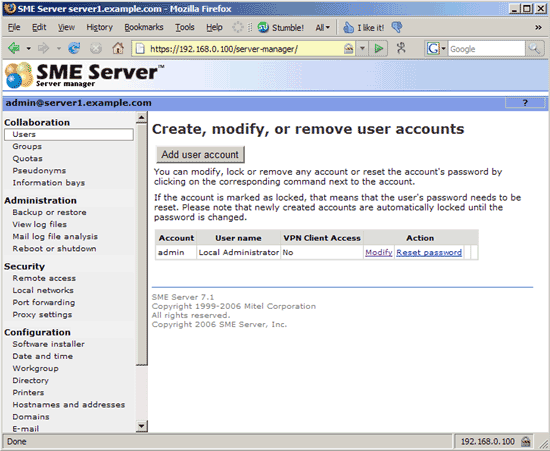Click the security lock icon in status bar

pyautogui.click(x=526, y=442)
